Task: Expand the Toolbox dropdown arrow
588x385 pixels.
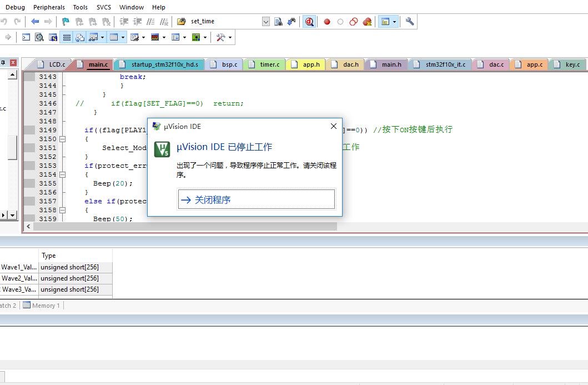Action: [230, 37]
